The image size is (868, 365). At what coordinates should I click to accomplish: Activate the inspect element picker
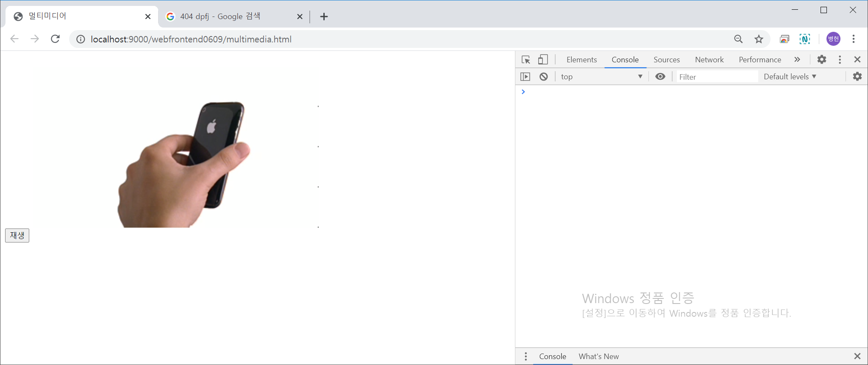pyautogui.click(x=526, y=60)
